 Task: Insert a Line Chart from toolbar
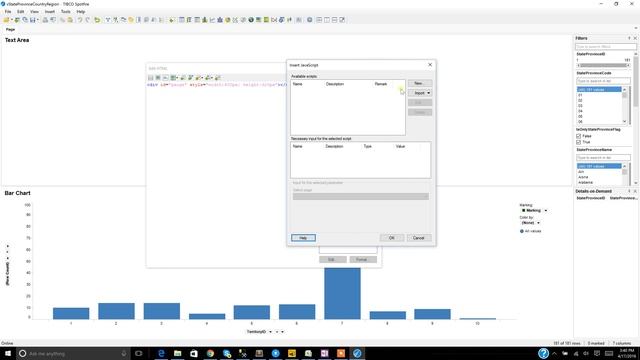(212, 20)
